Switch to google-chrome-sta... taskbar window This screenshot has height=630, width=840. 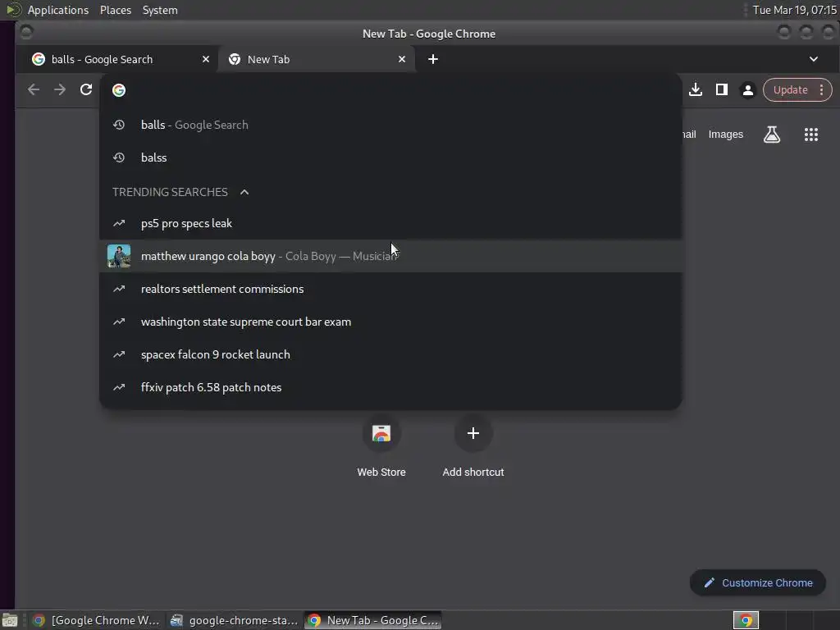click(234, 620)
